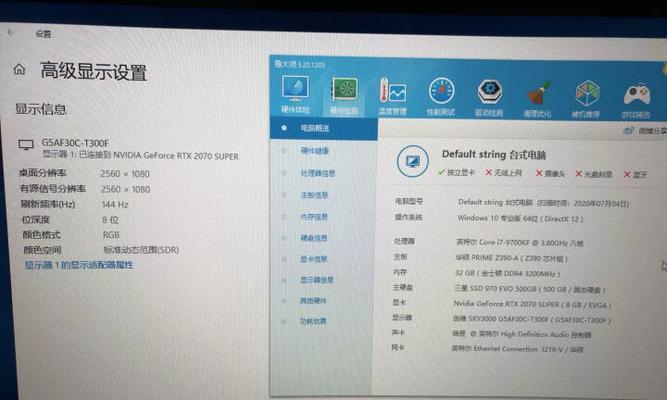Click the 桌面分辨率 value 2560 × 1080
This screenshot has width=667, height=400.
click(x=125, y=174)
